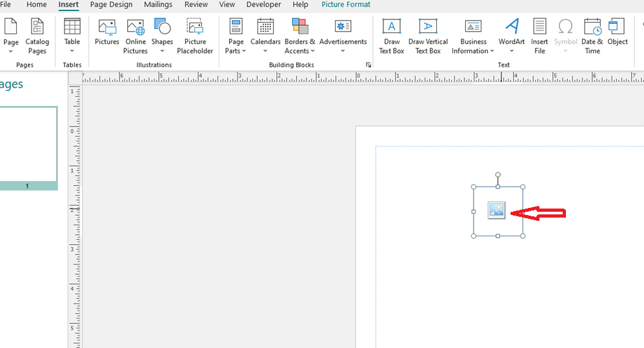The width and height of the screenshot is (644, 348).
Task: Open the Mailings tab
Action: click(158, 5)
